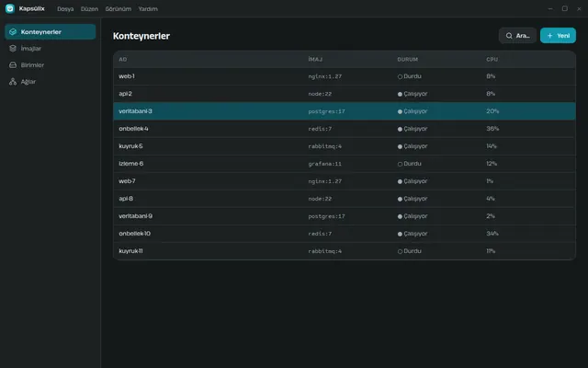Viewport: 588px width, 368px height.
Task: Select the izleme-6 container row
Action: click(x=345, y=164)
